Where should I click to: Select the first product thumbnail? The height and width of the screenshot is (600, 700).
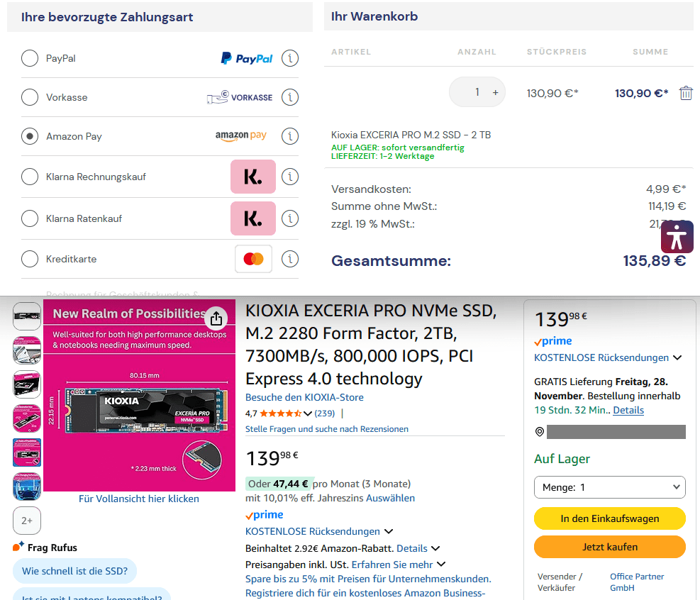(x=27, y=316)
